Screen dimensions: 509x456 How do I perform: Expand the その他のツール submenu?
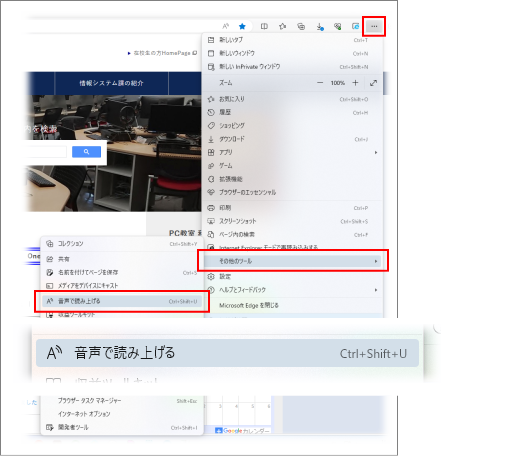click(293, 261)
